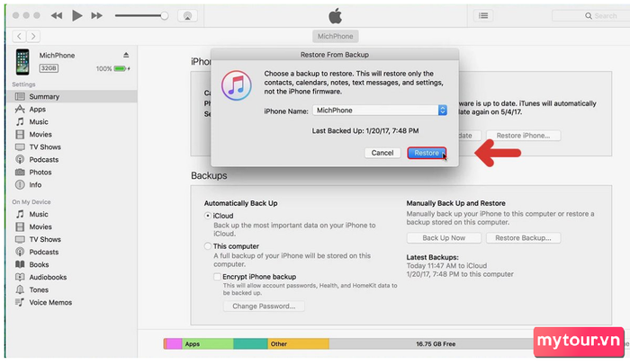630x364 pixels.
Task: Click the 16.75 GB Free storage segment
Action: pyautogui.click(x=436, y=344)
